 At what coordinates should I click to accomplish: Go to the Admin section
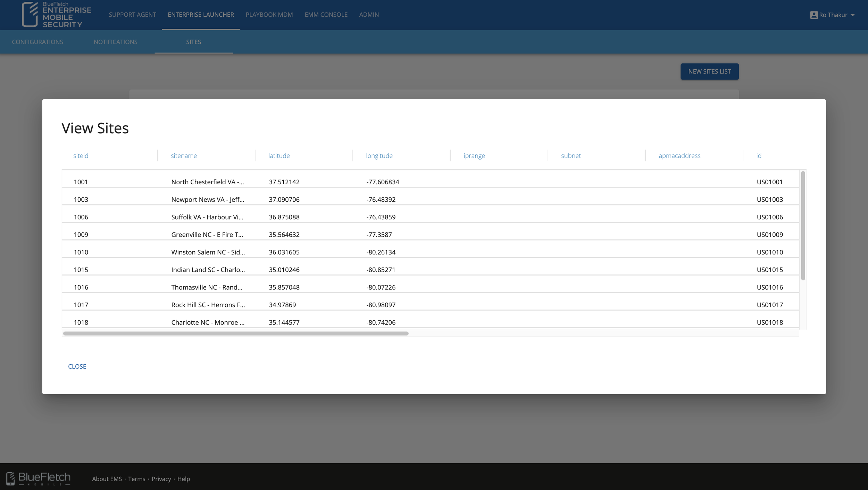click(369, 15)
